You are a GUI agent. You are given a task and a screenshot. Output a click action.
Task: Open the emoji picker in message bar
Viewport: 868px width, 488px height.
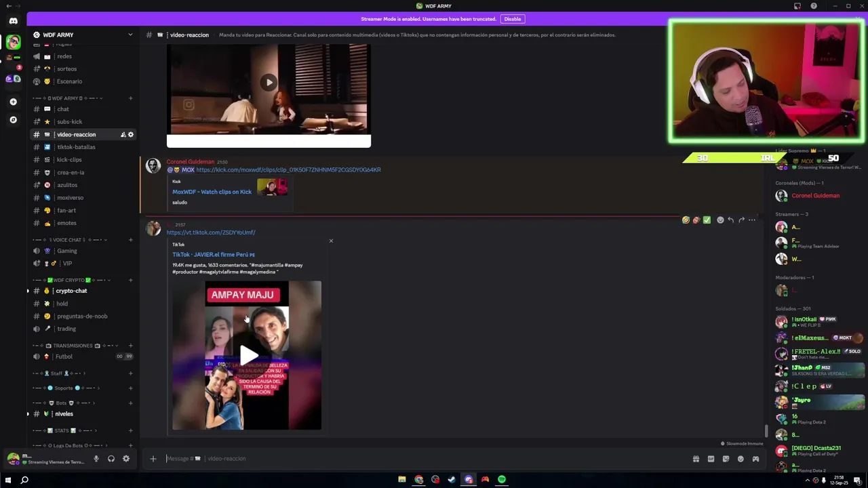coord(741,459)
